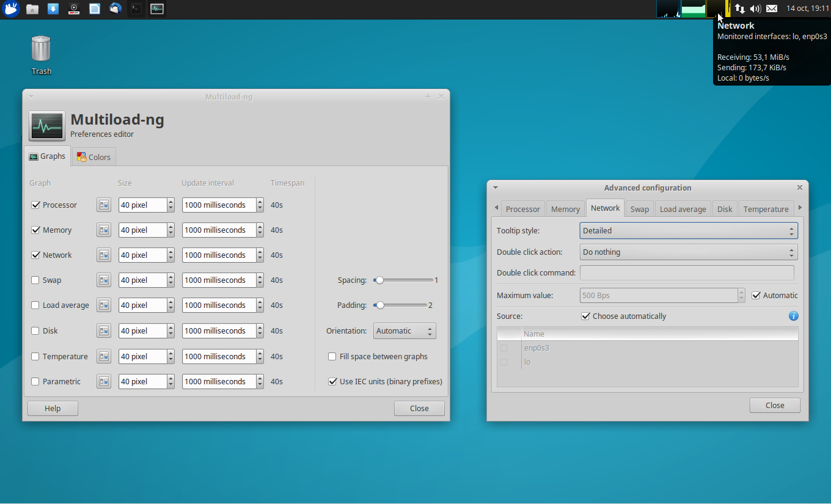Open advanced preferences for Parametric graph
Screen dimensions: 831x504
point(104,381)
